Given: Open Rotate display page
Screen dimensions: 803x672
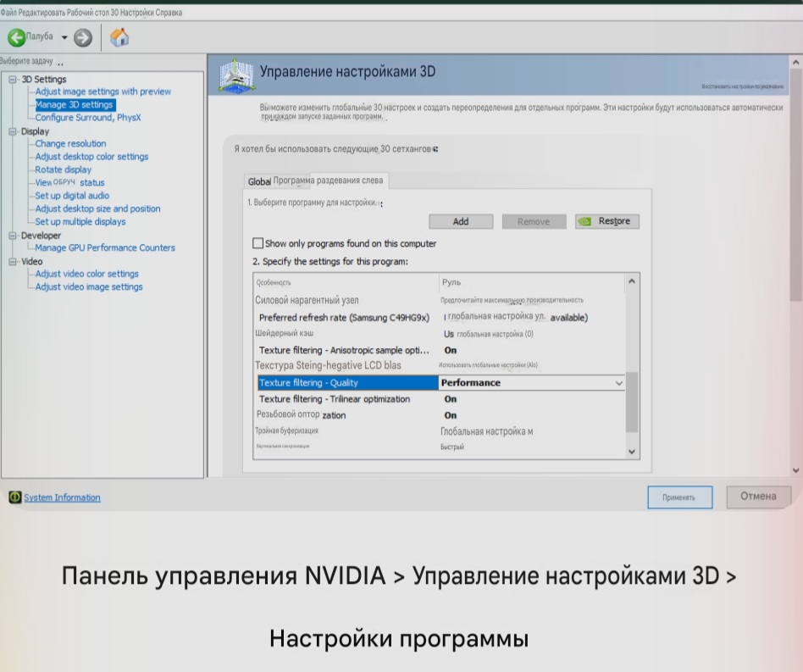Looking at the screenshot, I should 63,169.
